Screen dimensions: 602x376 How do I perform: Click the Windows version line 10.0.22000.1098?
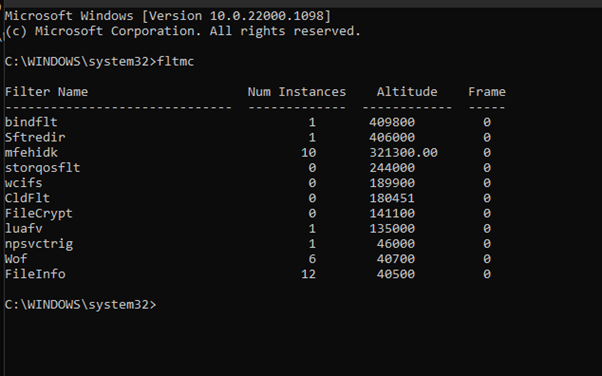[167, 16]
